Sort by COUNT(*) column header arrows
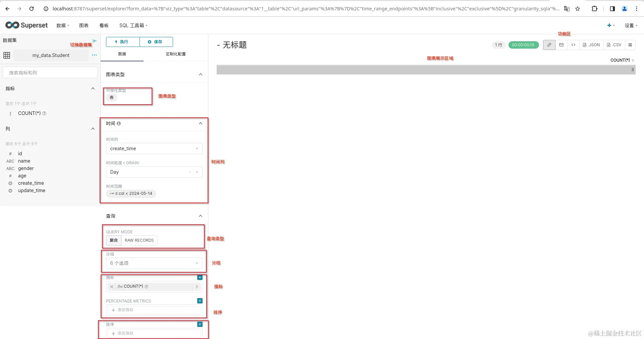644x339 pixels. (x=633, y=60)
